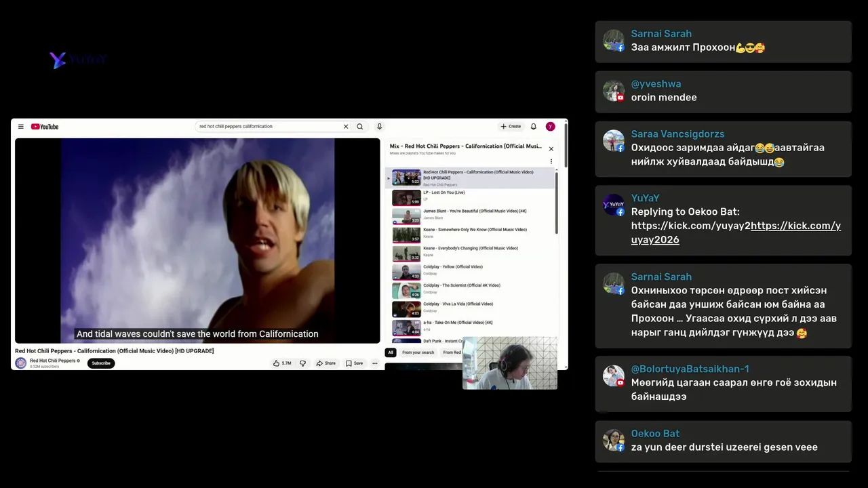Play 'a-ha - Take On Me' thumbnail
Viewport: 868px width, 488px height.
406,328
